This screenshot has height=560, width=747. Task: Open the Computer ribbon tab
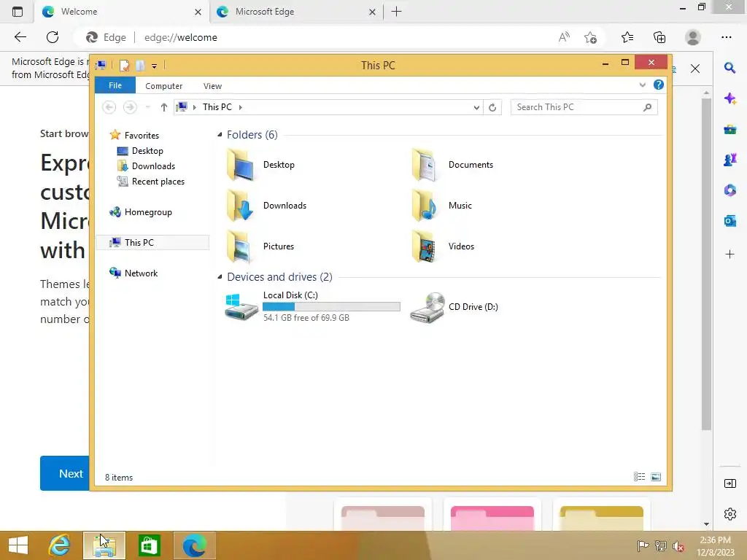164,86
